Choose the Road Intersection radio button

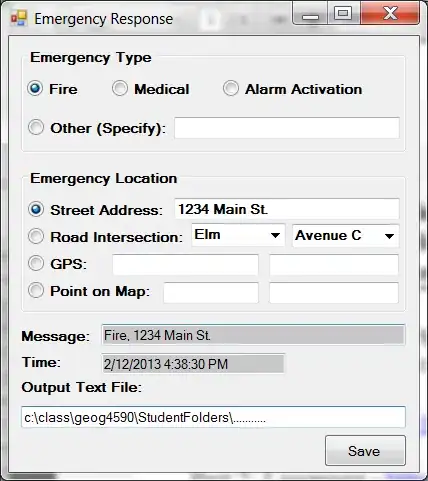click(36, 236)
